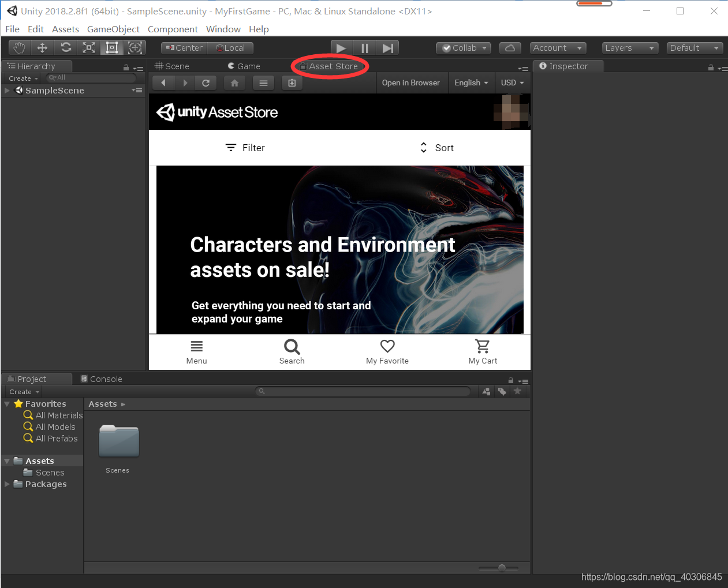Open the Asset Store Filter
The width and height of the screenshot is (728, 588).
tap(245, 148)
